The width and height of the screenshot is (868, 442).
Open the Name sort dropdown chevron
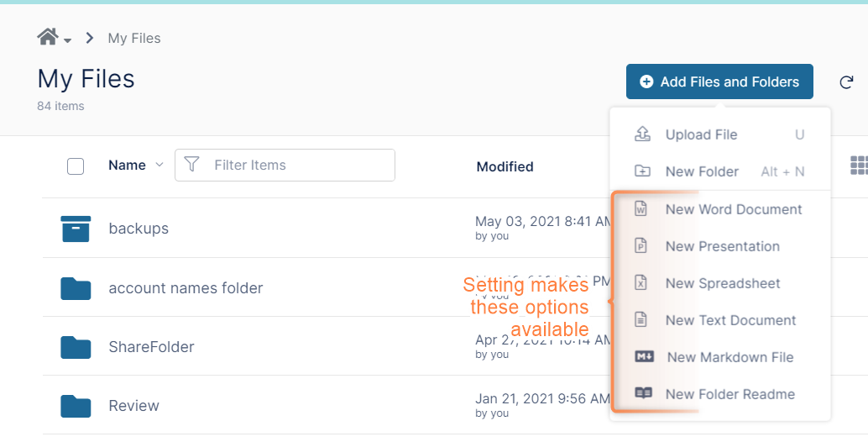point(159,165)
